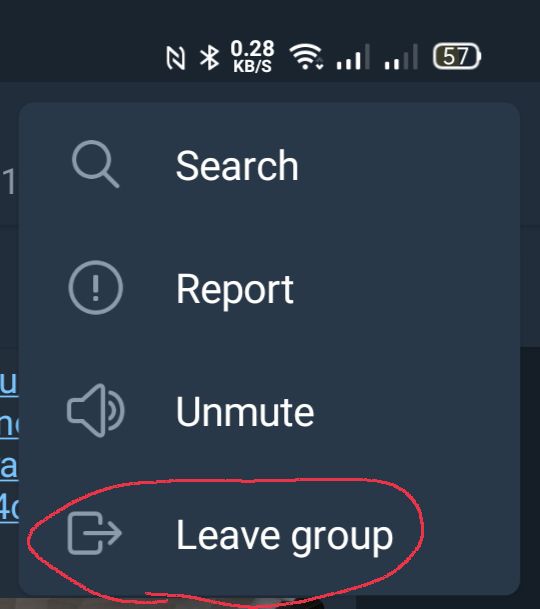This screenshot has height=609, width=540.
Task: Tap the network speed KB/S indicator
Action: pos(253,56)
